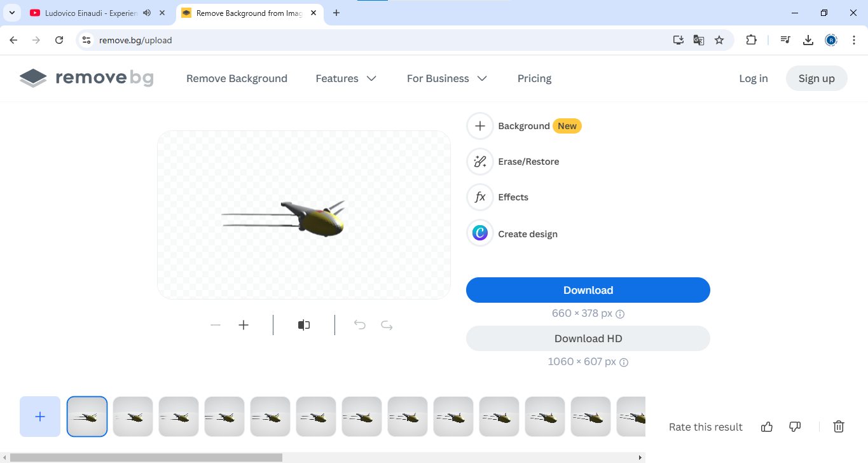Rate result with thumbs up
Screen dimensions: 868x463
click(x=767, y=427)
